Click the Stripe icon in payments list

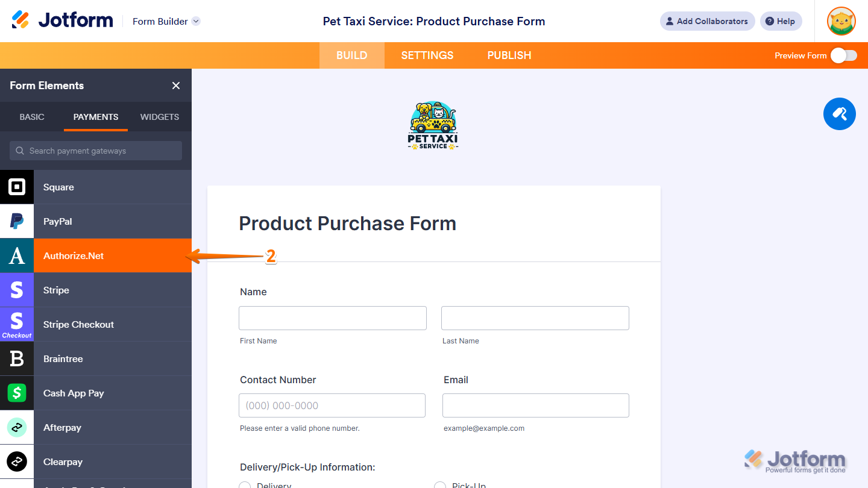[17, 290]
